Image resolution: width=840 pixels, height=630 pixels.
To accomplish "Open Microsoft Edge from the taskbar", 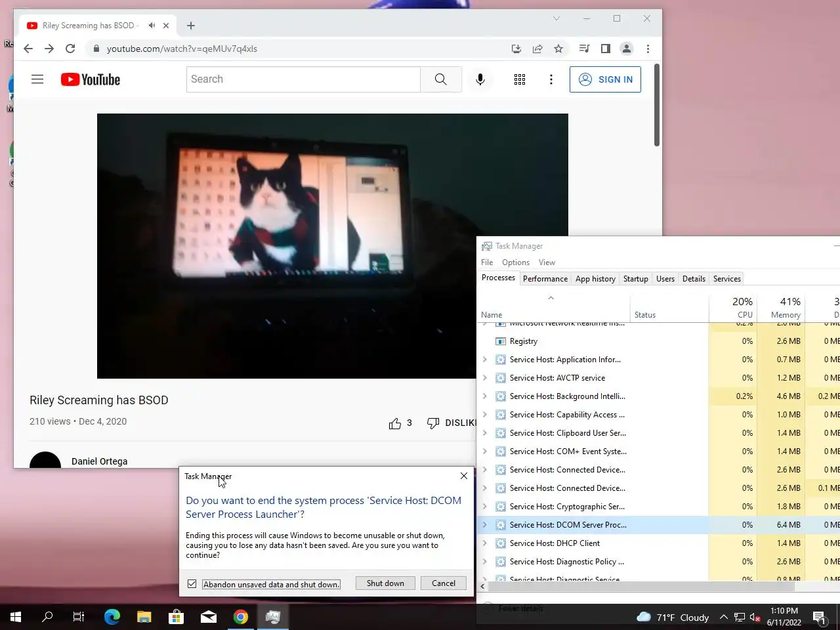I will (x=112, y=617).
